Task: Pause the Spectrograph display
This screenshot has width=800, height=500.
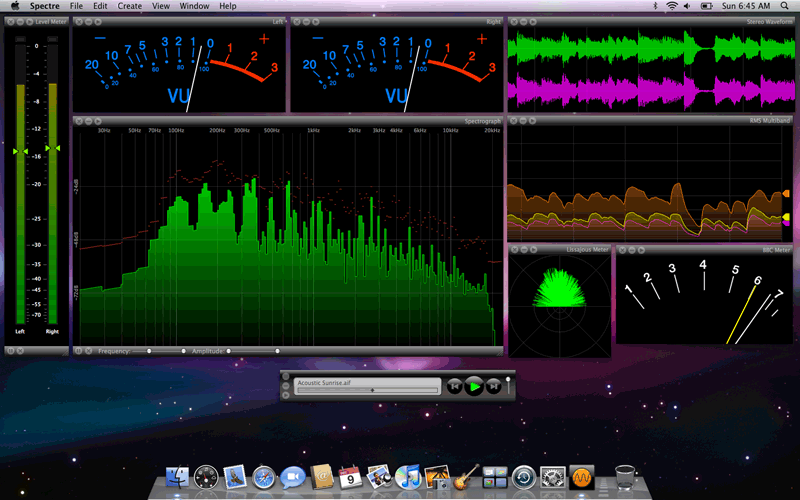Action: pyautogui.click(x=79, y=351)
